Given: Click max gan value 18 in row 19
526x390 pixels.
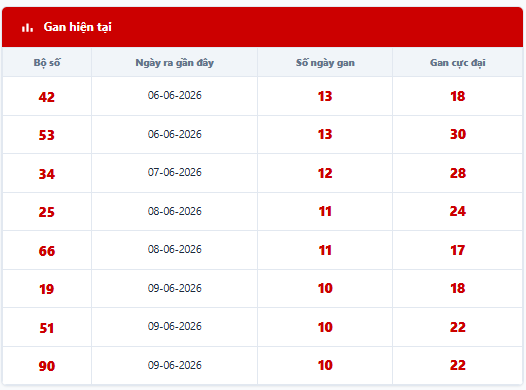Looking at the screenshot, I should pos(458,288).
